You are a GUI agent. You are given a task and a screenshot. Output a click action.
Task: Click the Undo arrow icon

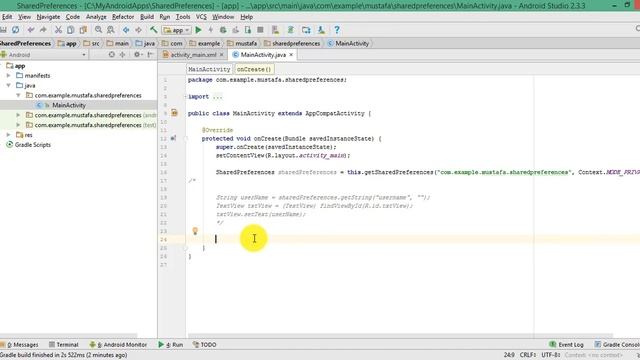[31, 30]
